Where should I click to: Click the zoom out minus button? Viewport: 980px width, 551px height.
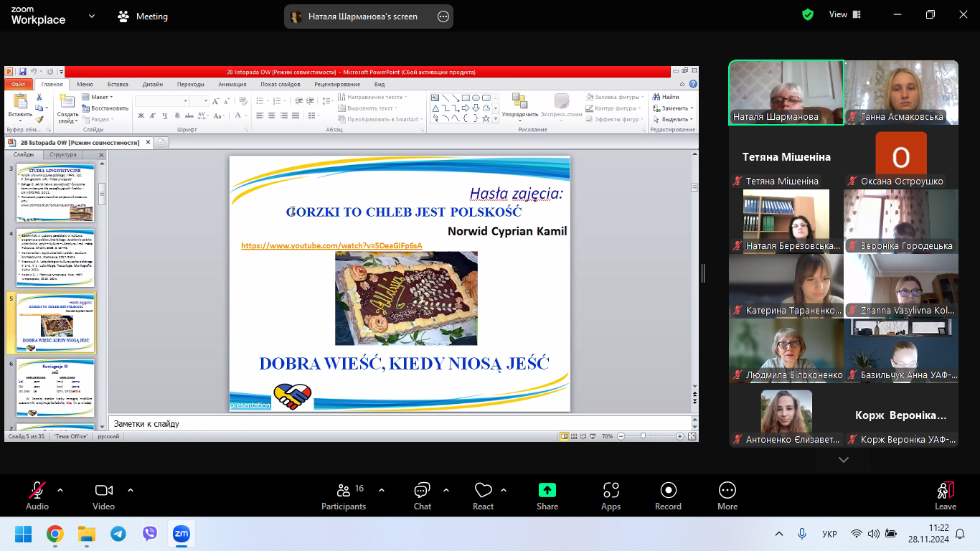(x=621, y=436)
